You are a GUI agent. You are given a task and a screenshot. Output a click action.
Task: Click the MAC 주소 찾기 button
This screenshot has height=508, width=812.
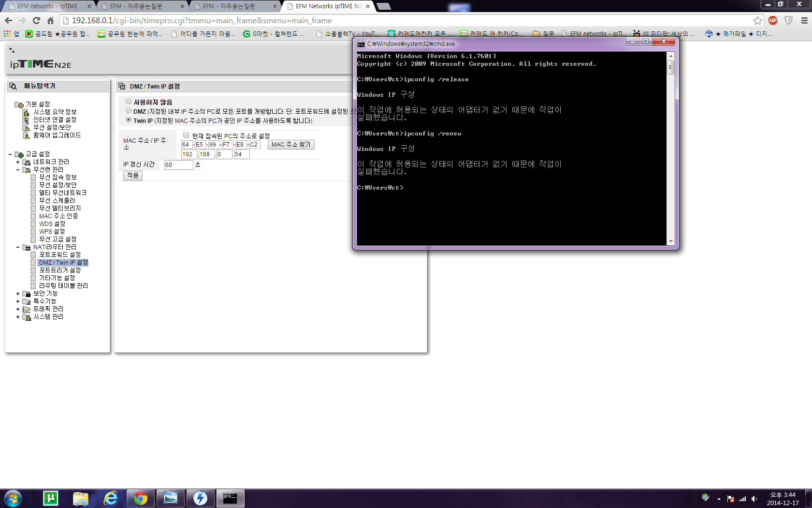tap(291, 145)
